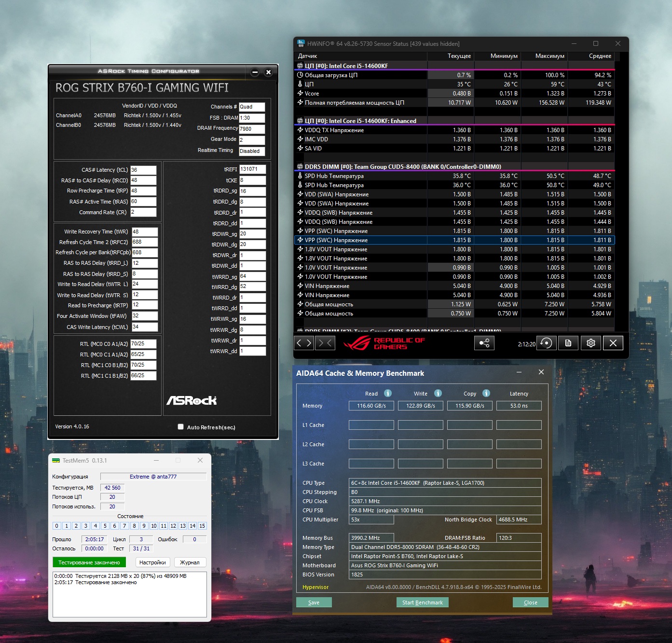Click info icon next to Write in AIDA64
The height and width of the screenshot is (643, 672).
point(438,393)
